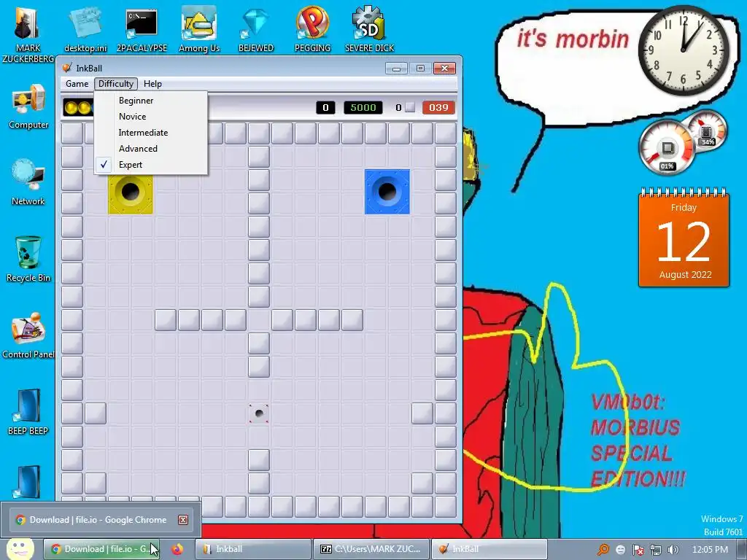Choose Beginner difficulty
747x560 pixels.
pos(150,101)
